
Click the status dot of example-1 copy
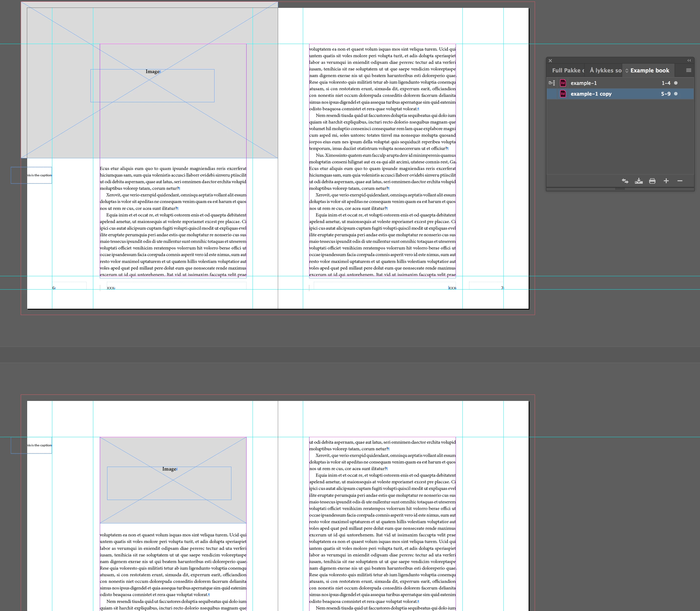[x=676, y=94]
